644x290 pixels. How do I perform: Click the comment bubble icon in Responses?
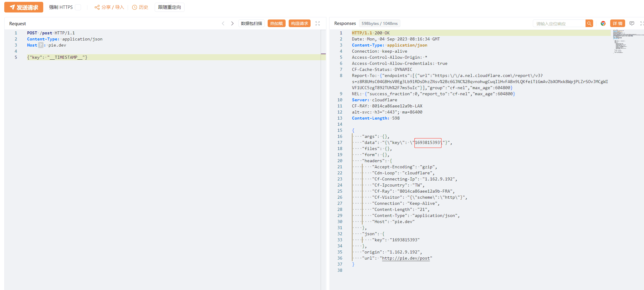[x=632, y=23]
